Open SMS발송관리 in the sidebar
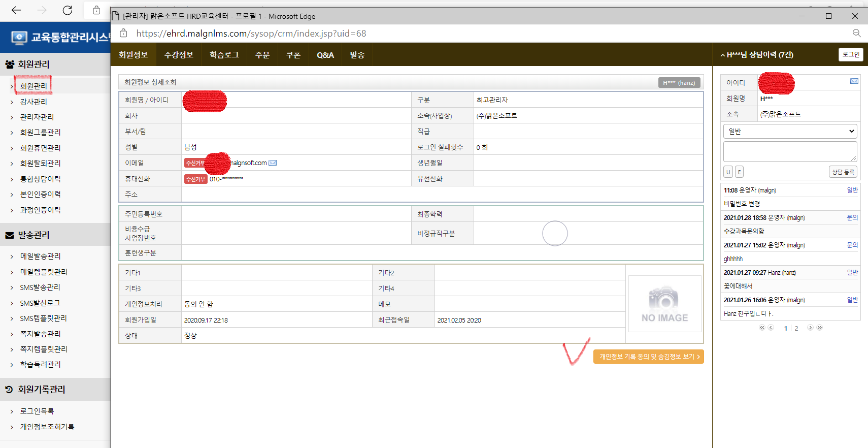 pyautogui.click(x=40, y=287)
